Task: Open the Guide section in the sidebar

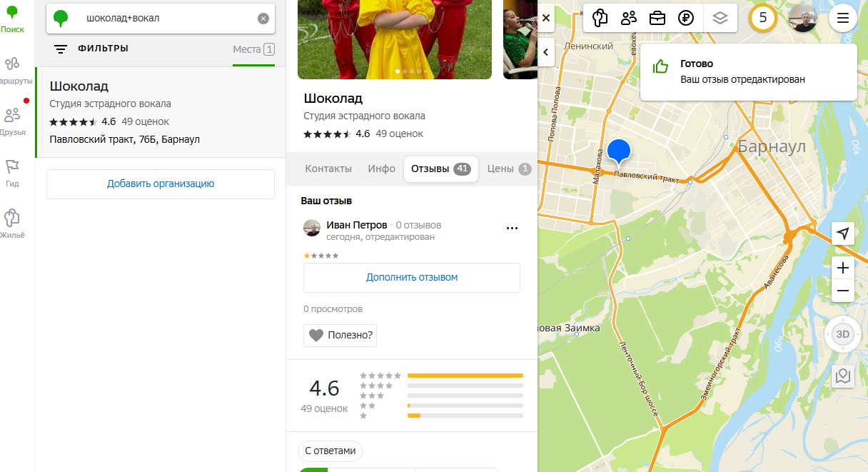Action: click(x=12, y=173)
